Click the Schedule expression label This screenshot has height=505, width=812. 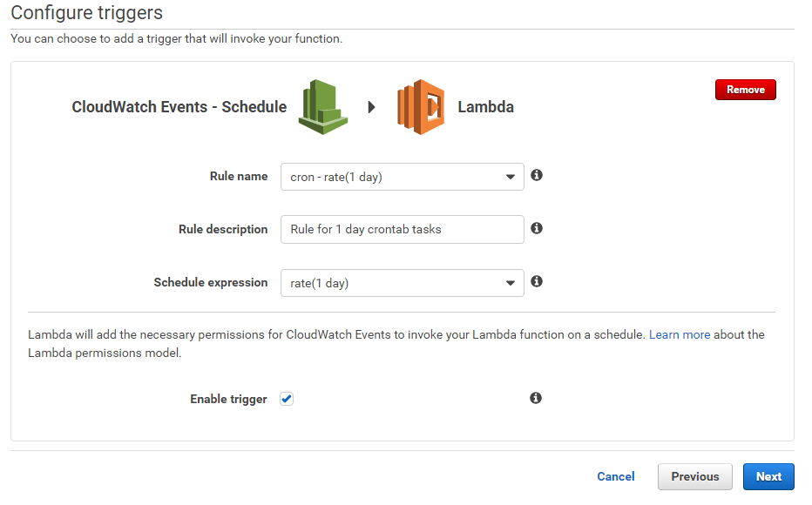pyautogui.click(x=211, y=282)
